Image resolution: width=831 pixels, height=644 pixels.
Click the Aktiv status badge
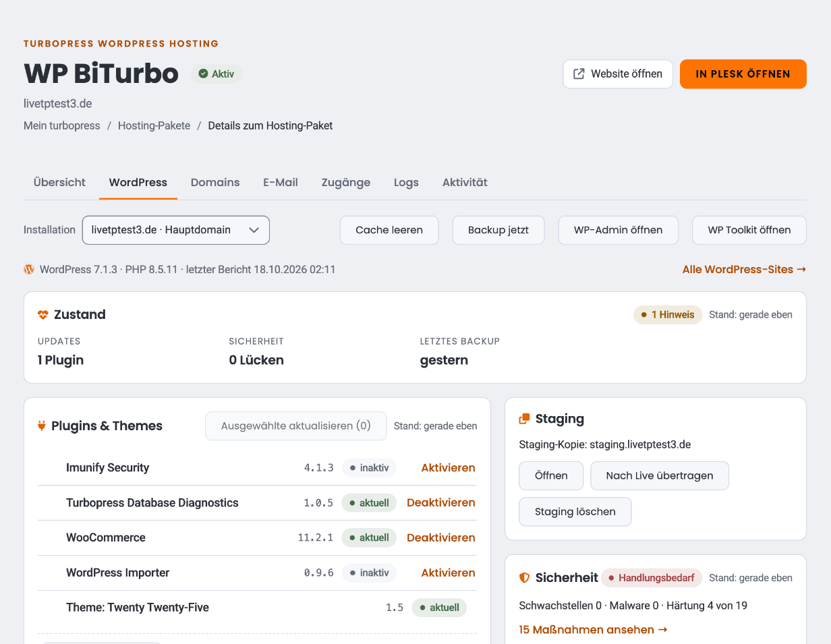[216, 74]
